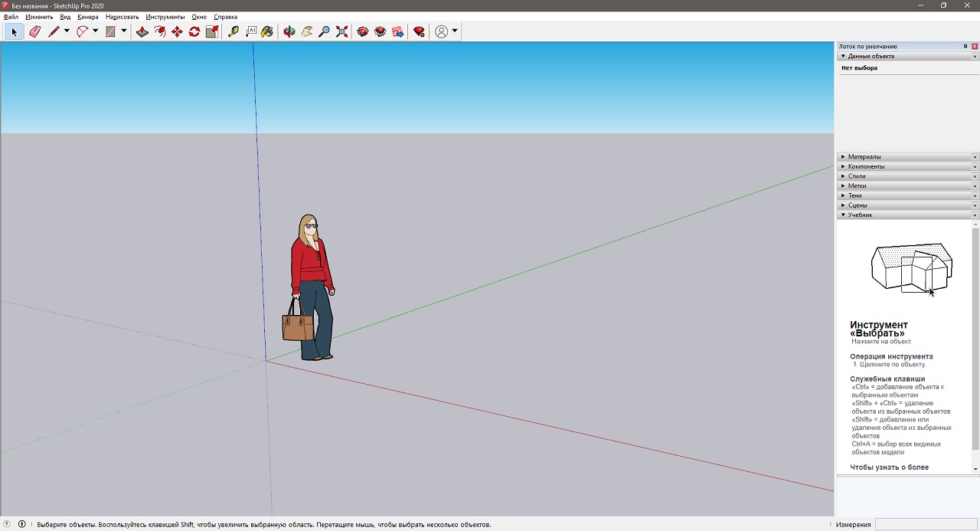Select the Pan hand tool
The width and height of the screenshot is (980, 531).
[307, 31]
